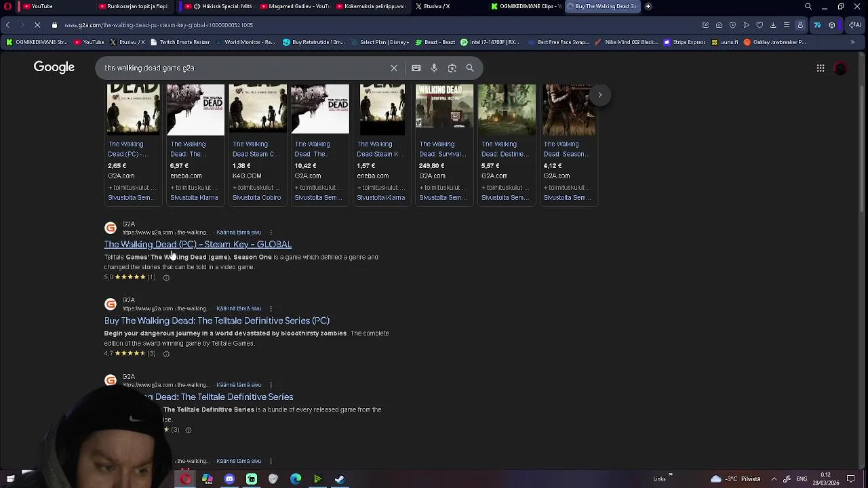
Task: Open Google account avatar
Action: coord(840,68)
